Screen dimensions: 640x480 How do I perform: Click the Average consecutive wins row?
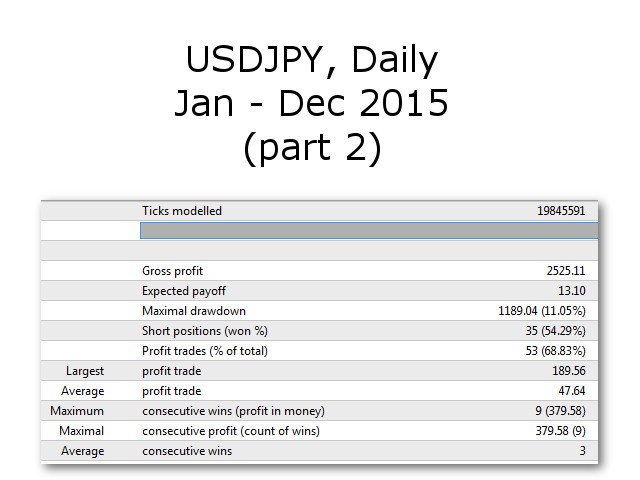point(320,451)
